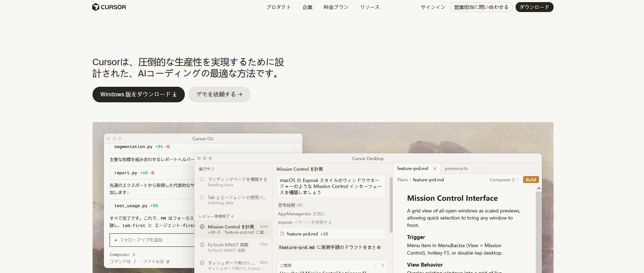Viewport: 644px width, 273px height.
Task: Go to the 料金プラン page
Action: pyautogui.click(x=336, y=7)
